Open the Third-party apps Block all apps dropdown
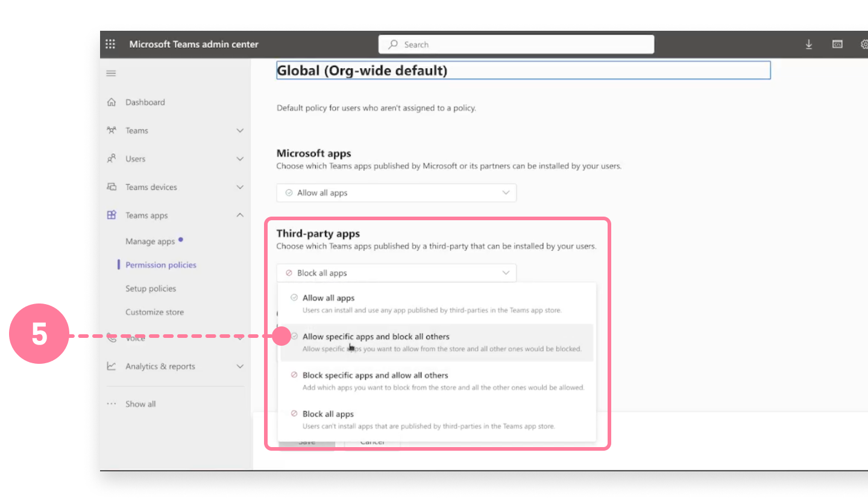Image resolution: width=868 pixels, height=502 pixels. 397,273
